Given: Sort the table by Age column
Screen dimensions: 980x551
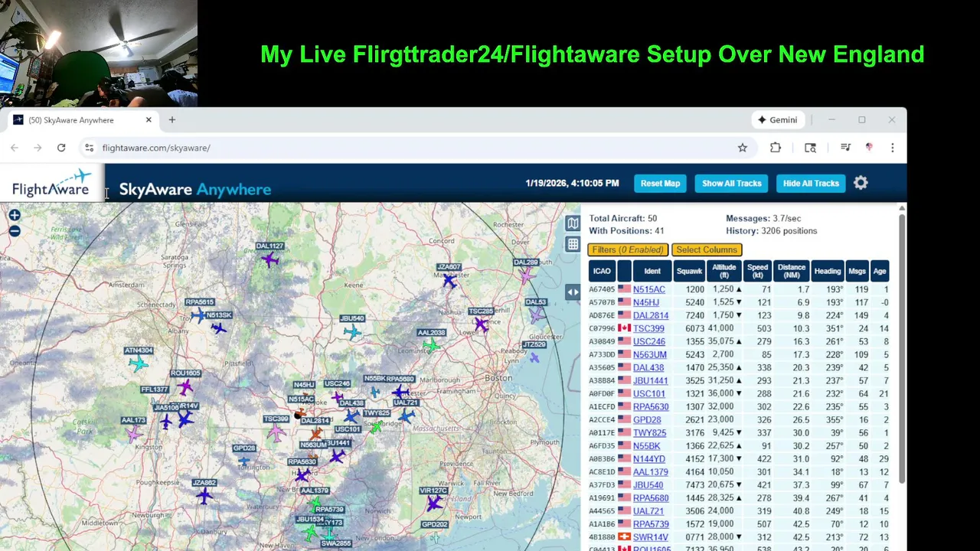Looking at the screenshot, I should (880, 271).
